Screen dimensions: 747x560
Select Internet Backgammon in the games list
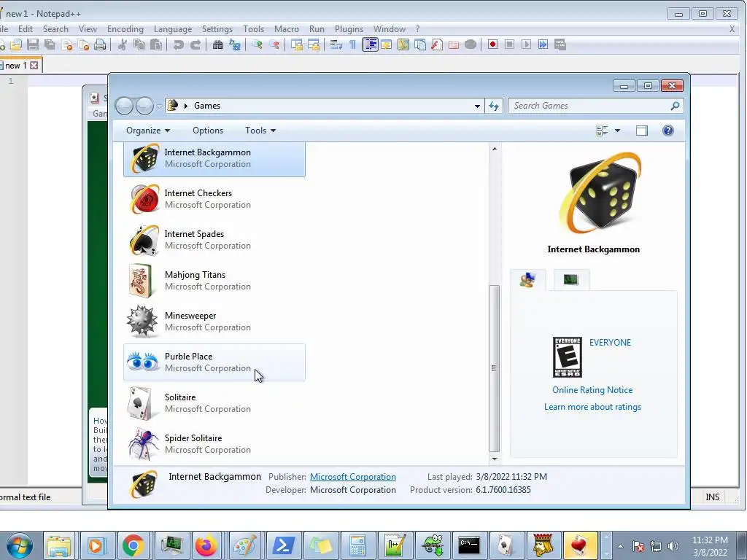[214, 158]
